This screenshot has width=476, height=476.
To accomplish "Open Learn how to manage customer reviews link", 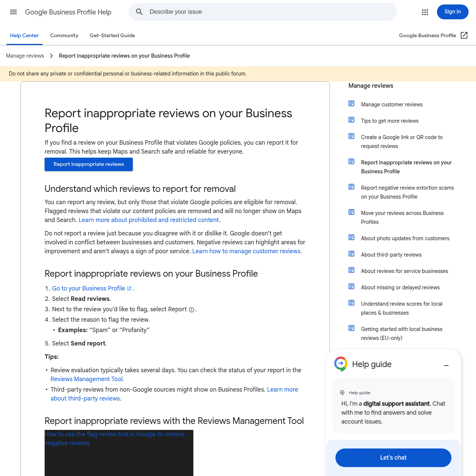I will pyautogui.click(x=246, y=251).
